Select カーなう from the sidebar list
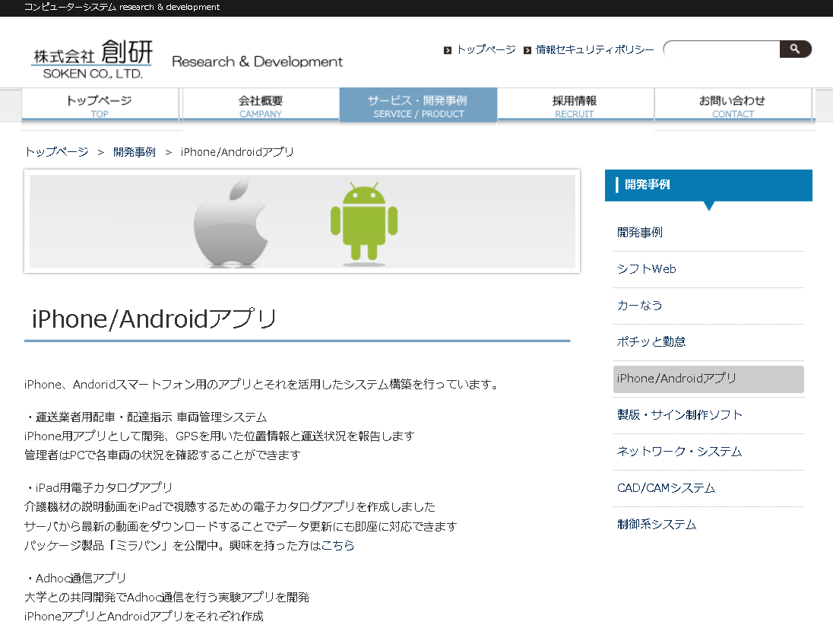Viewport: 833px width, 644px height. 640,306
